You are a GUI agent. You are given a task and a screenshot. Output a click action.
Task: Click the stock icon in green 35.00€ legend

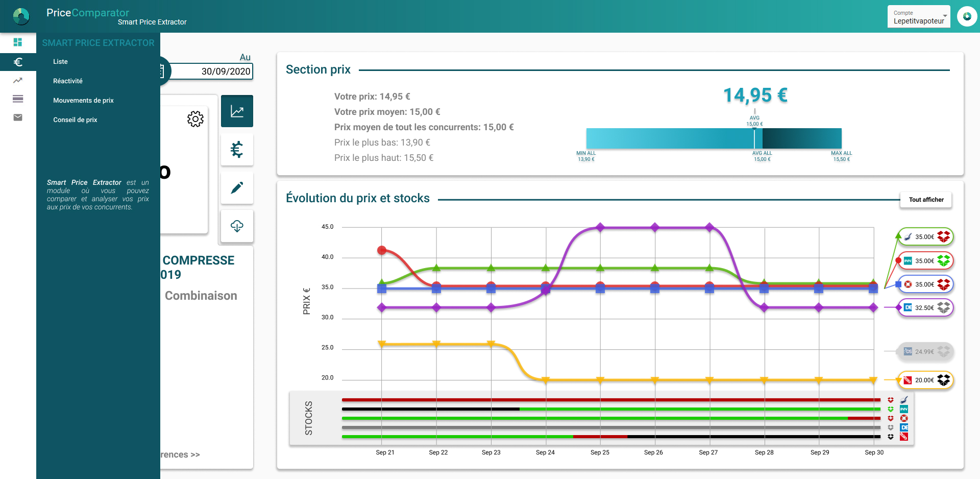[x=944, y=237]
